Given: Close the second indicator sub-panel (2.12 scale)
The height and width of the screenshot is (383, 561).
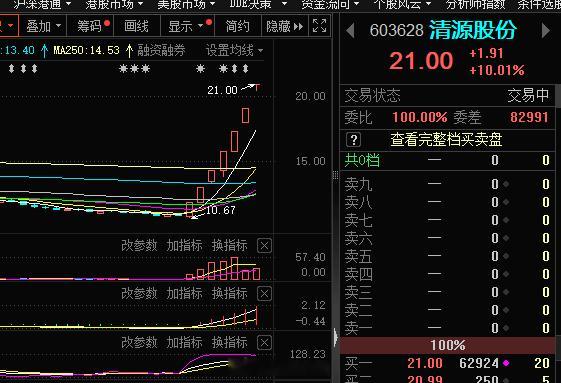Looking at the screenshot, I should pos(264,294).
